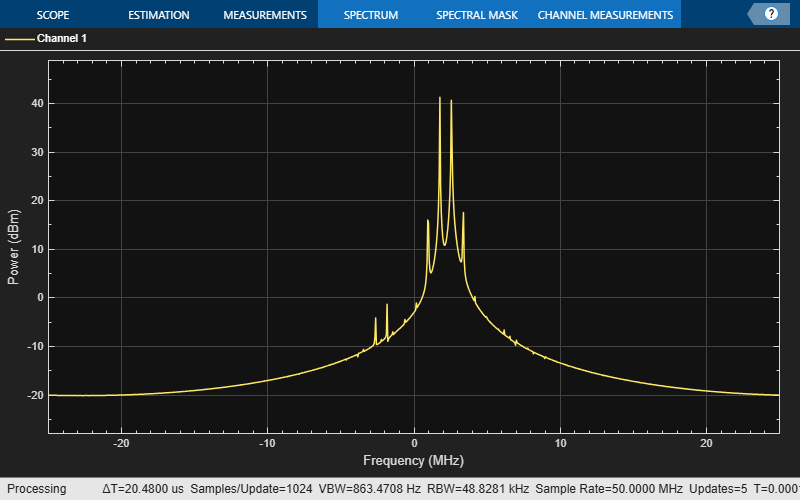Go to the Spectrum tab
Screen dimensions: 800x500
[370, 15]
